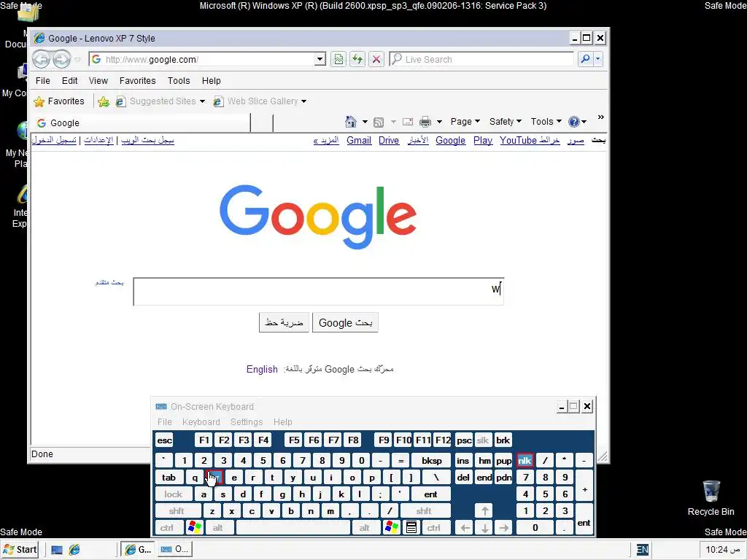Launch Internet Explorer from quick launch

(74, 550)
